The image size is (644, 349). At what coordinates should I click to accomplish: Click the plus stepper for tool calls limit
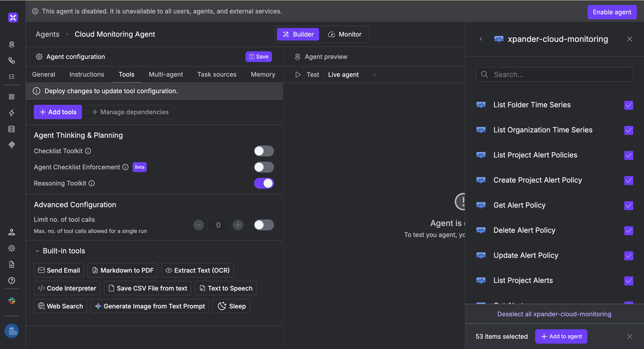pyautogui.click(x=238, y=225)
